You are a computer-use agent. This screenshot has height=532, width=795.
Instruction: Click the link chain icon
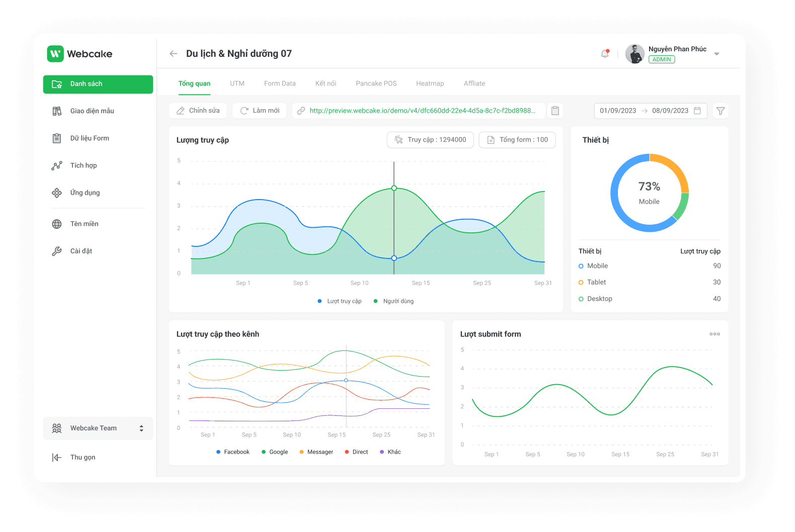click(x=301, y=111)
